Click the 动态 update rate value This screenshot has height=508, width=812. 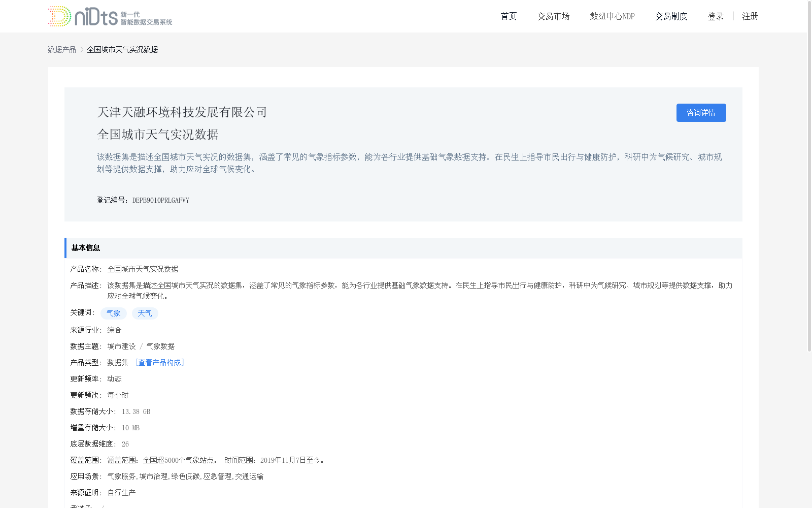pos(114,378)
